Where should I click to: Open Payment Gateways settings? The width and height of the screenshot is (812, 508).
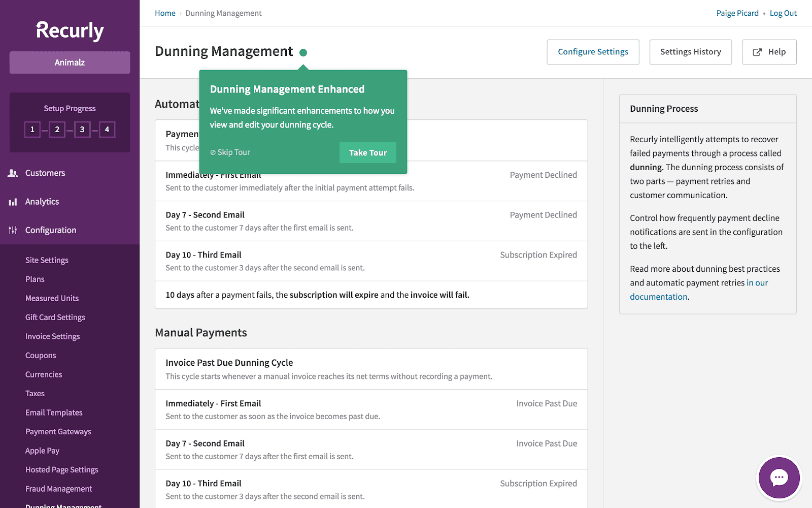point(58,432)
